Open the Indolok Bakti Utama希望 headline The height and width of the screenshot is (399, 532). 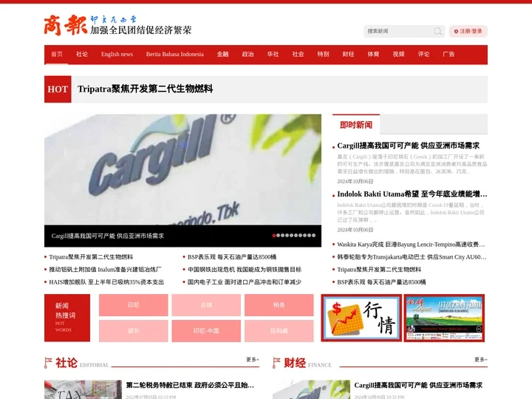(412, 194)
